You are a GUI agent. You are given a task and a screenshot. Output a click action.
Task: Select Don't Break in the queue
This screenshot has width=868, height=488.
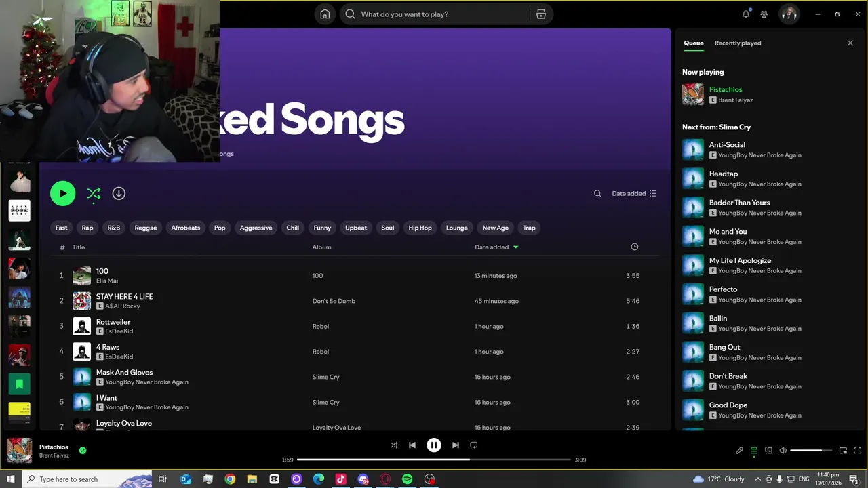coord(770,381)
